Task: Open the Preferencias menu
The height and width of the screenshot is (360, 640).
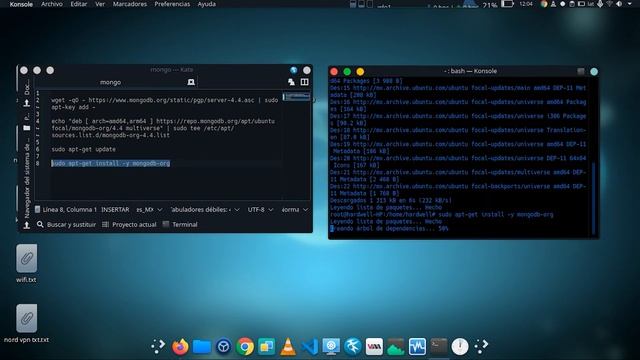Action: 172,4
